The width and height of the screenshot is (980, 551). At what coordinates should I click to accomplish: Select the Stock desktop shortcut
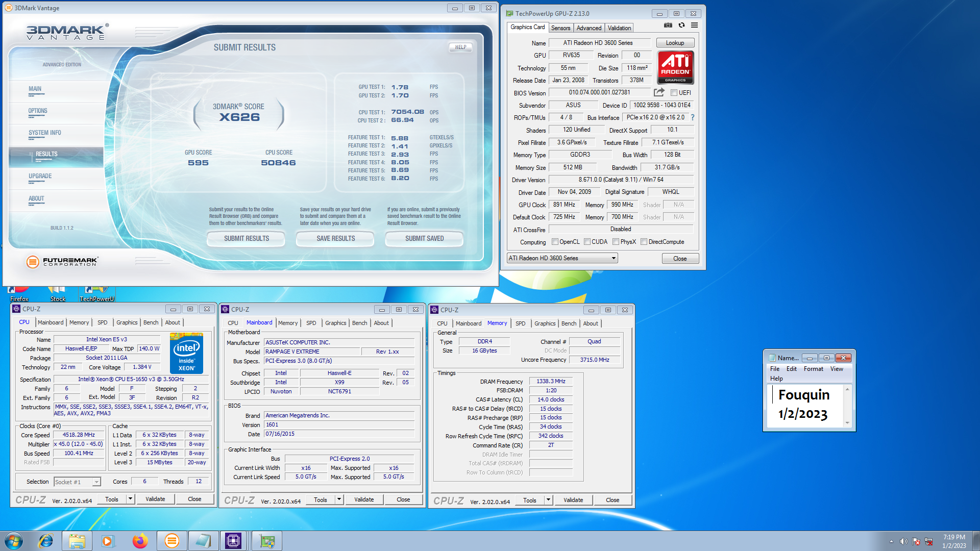coord(58,294)
